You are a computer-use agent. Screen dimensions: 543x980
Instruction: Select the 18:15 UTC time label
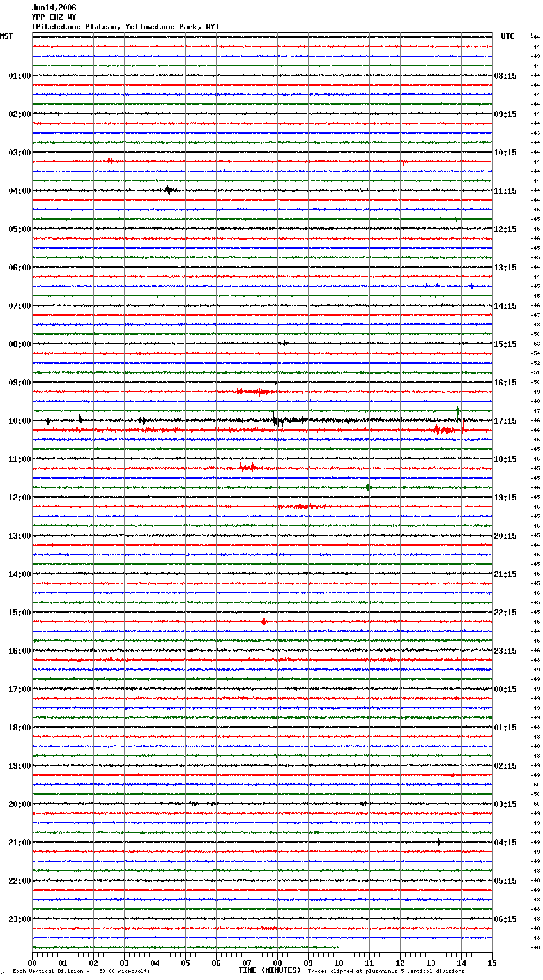[505, 459]
